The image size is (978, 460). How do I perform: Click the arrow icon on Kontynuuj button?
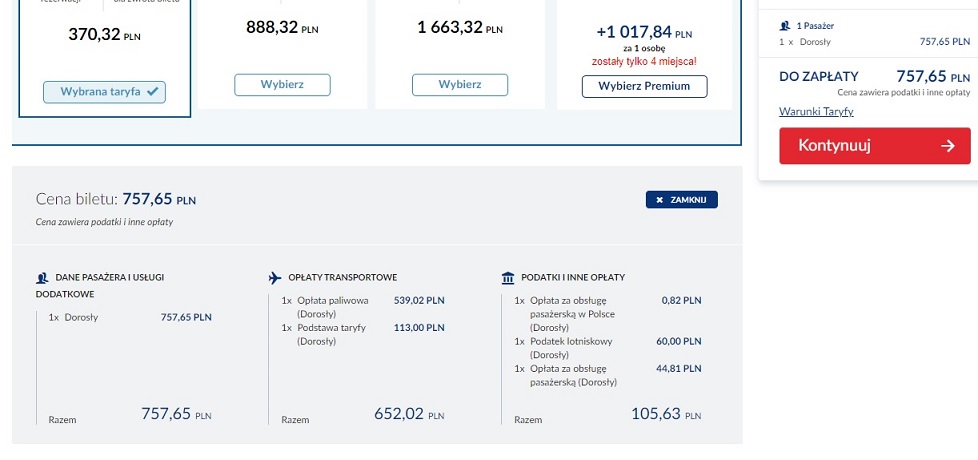point(947,146)
